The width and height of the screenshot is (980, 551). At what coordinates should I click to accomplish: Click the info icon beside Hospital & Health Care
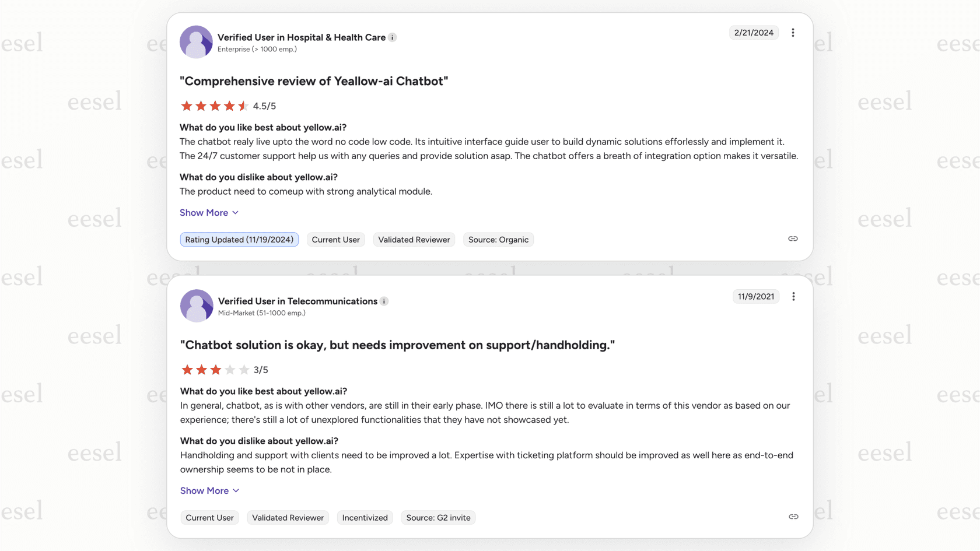pos(394,37)
